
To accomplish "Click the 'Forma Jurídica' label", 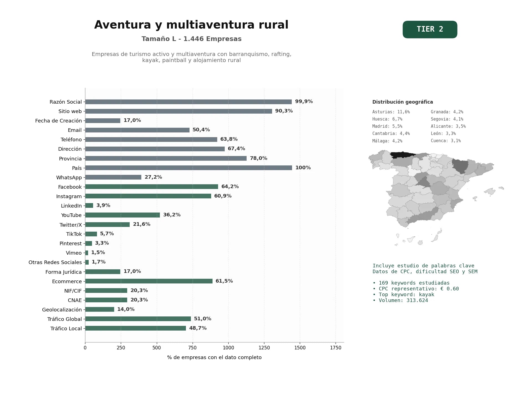I will (63, 272).
